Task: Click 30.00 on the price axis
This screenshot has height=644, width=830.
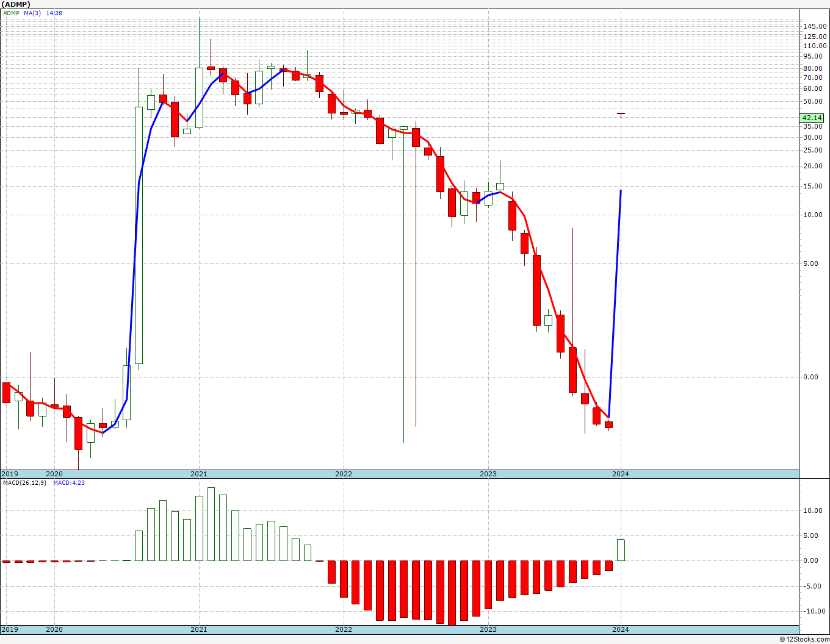Action: click(814, 137)
